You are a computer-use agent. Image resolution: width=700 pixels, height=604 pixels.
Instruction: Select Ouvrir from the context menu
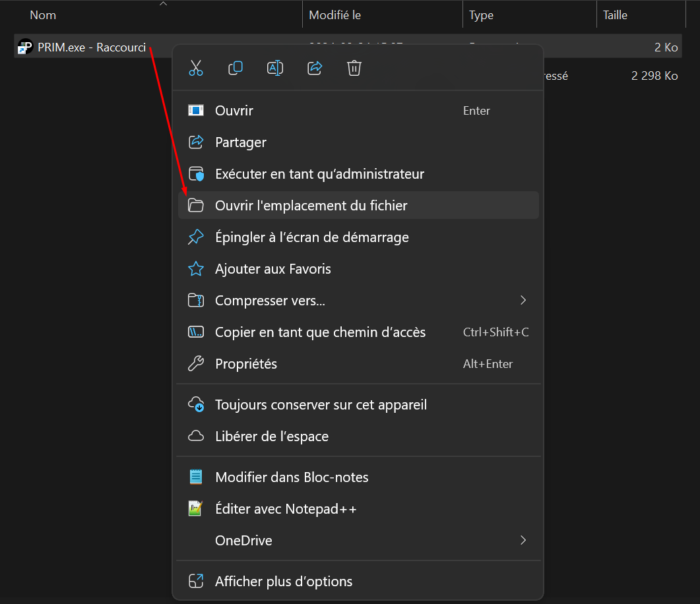click(x=234, y=111)
